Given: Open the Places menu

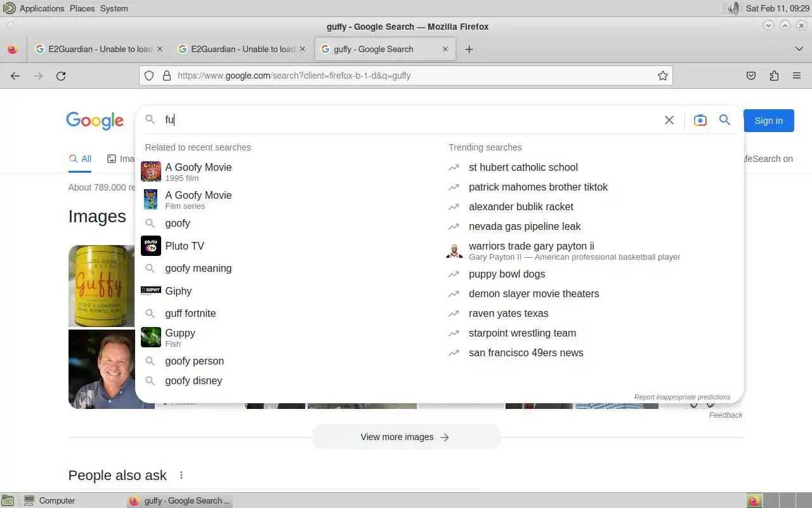Looking at the screenshot, I should pos(82,8).
